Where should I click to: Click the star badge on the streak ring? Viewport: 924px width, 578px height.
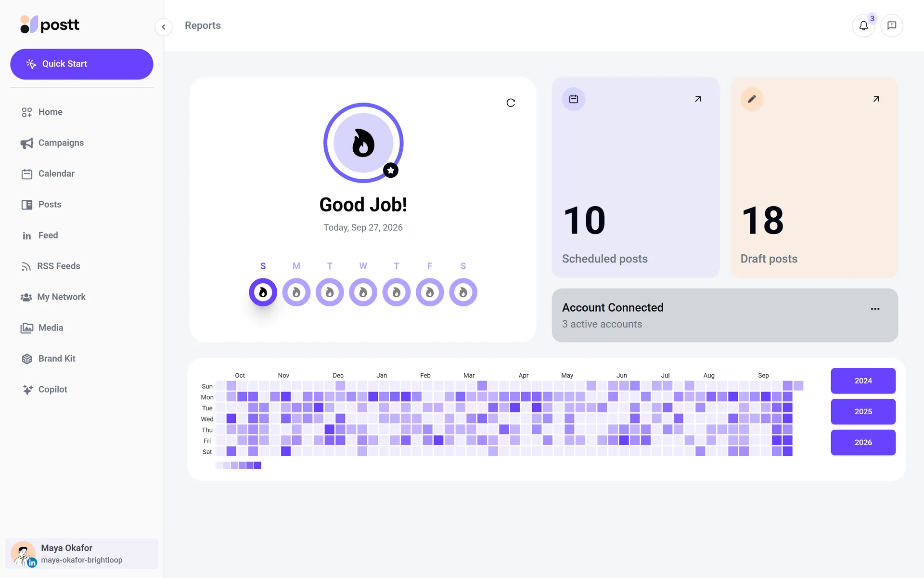[391, 170]
